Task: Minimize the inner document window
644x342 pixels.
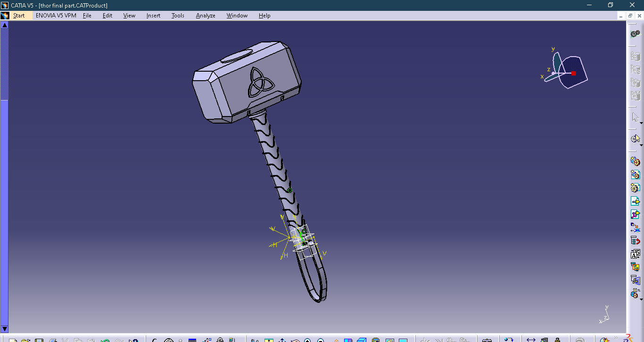Action: click(x=621, y=16)
